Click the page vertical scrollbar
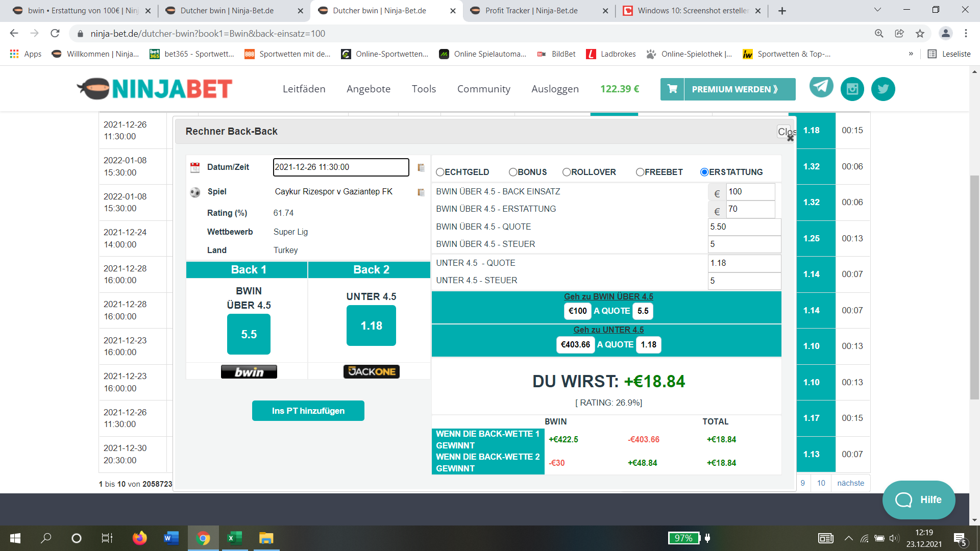 tap(975, 287)
